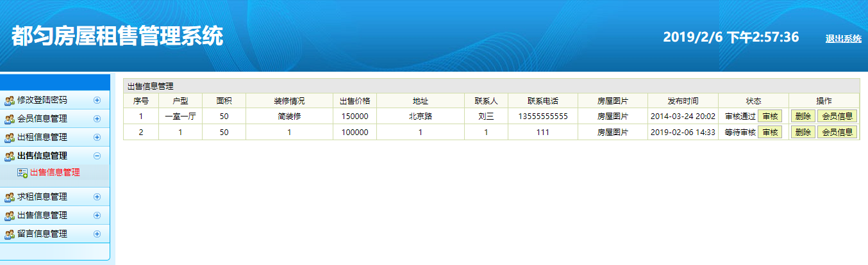This screenshot has height=265, width=868.
Task: Click the 地址 column header
Action: [421, 101]
